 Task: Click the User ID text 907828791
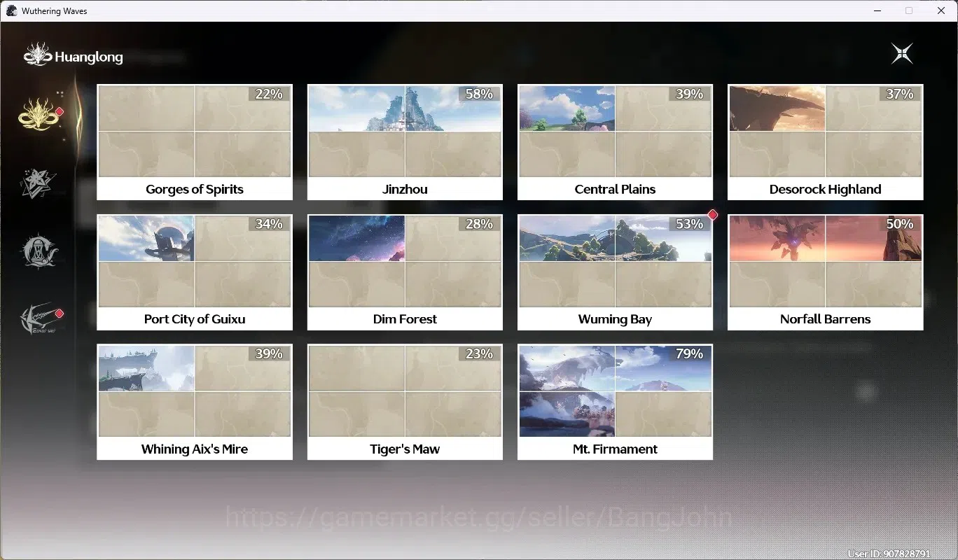889,554
